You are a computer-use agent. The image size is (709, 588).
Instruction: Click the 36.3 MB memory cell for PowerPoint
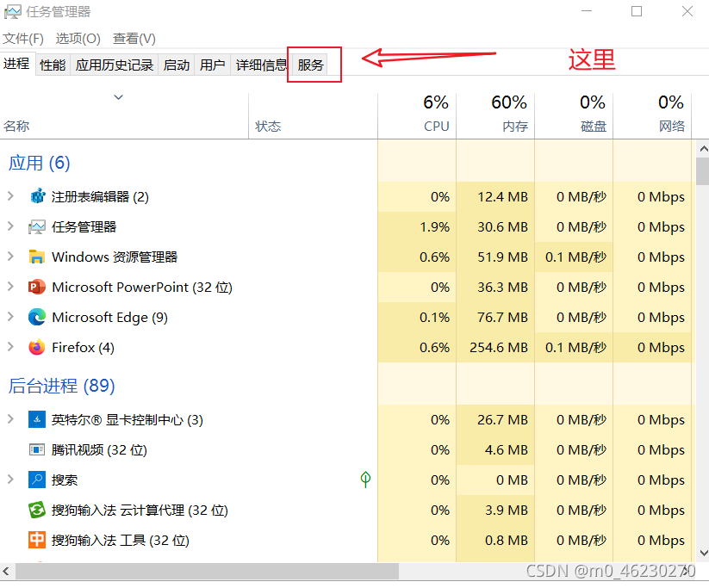coord(495,287)
